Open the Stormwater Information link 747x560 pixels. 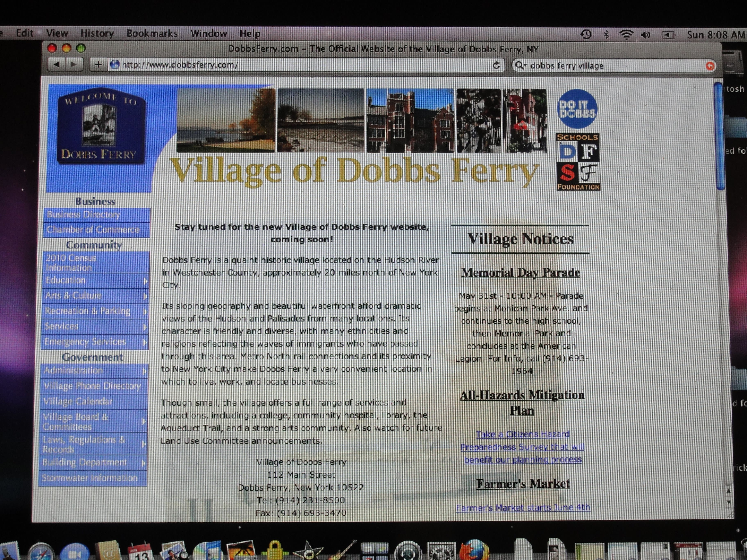point(93,478)
